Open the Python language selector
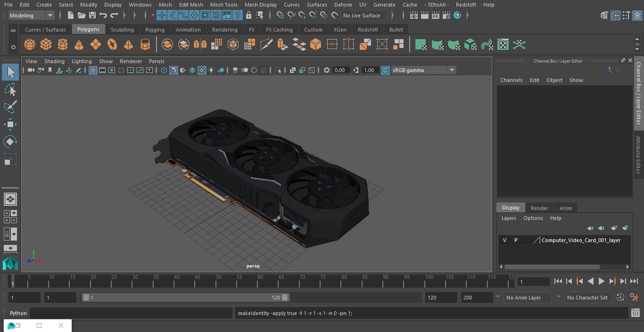 coord(18,313)
